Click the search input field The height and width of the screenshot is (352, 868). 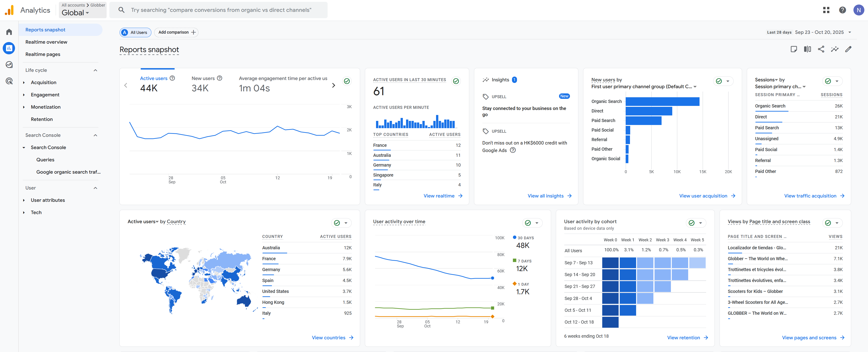(x=218, y=10)
